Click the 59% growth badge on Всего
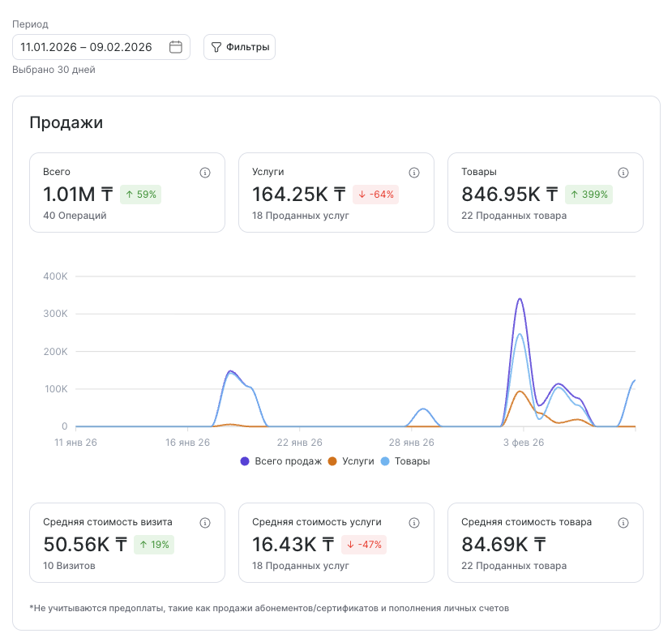 [141, 195]
